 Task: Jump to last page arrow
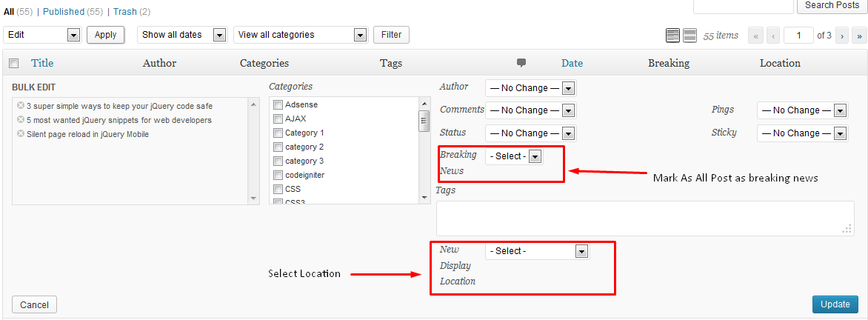[x=859, y=36]
